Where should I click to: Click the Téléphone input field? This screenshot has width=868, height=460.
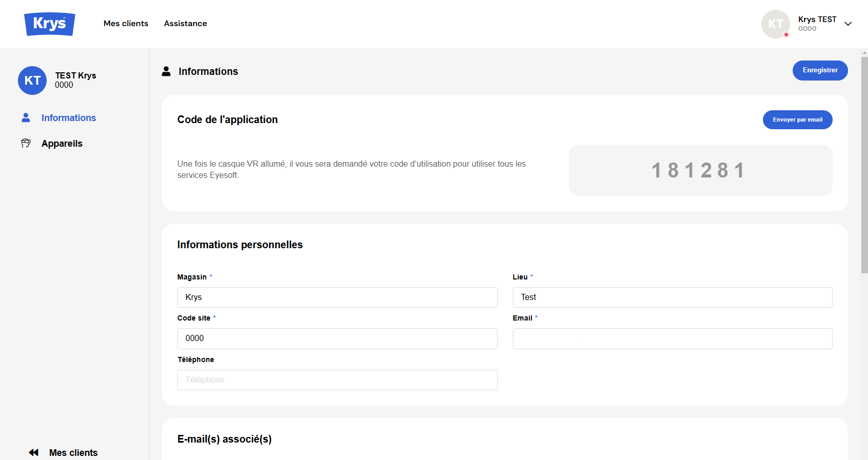[337, 380]
